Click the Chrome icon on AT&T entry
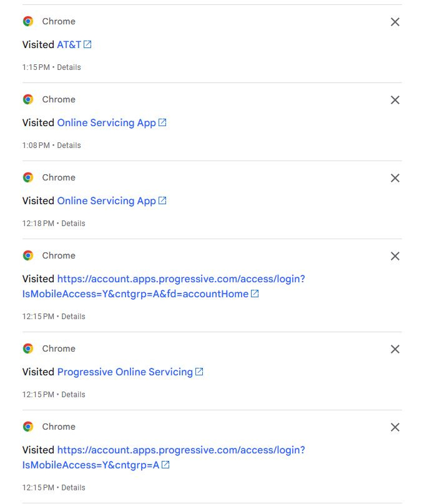Image resolution: width=437 pixels, height=504 pixels. click(x=28, y=21)
